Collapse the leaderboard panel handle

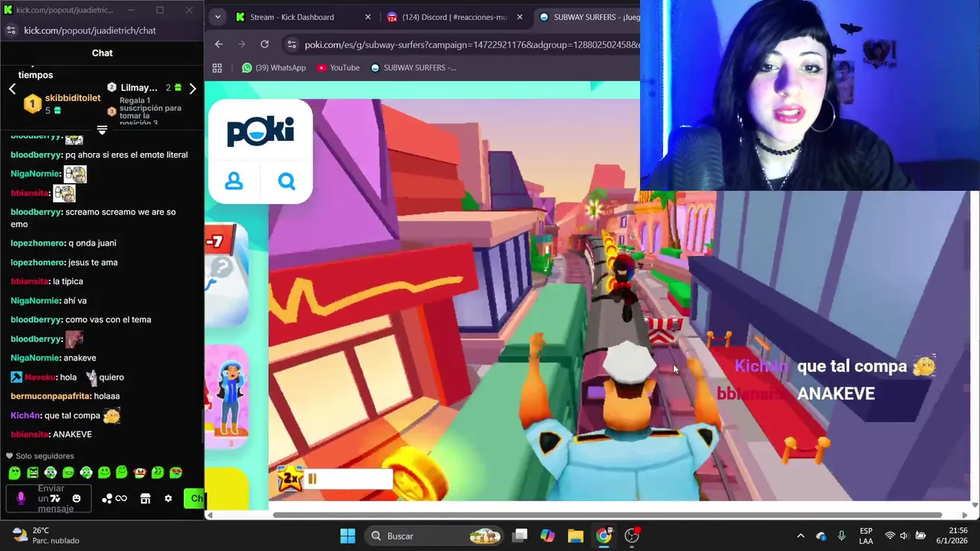tap(102, 129)
